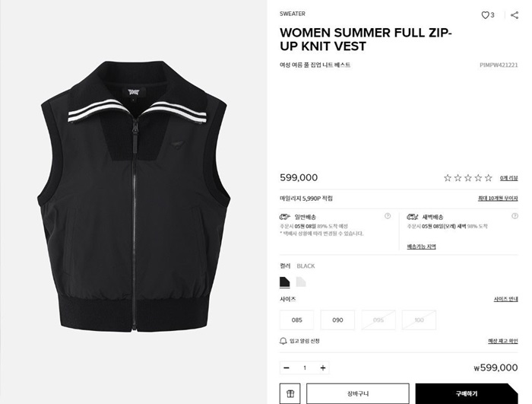
Task: Choose the black color swatch
Action: [x=285, y=282]
